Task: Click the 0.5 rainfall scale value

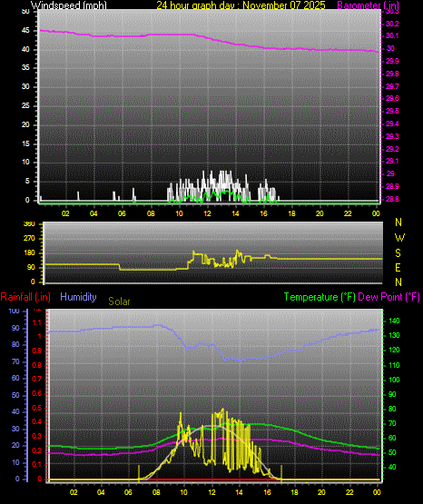Action: coord(37,408)
